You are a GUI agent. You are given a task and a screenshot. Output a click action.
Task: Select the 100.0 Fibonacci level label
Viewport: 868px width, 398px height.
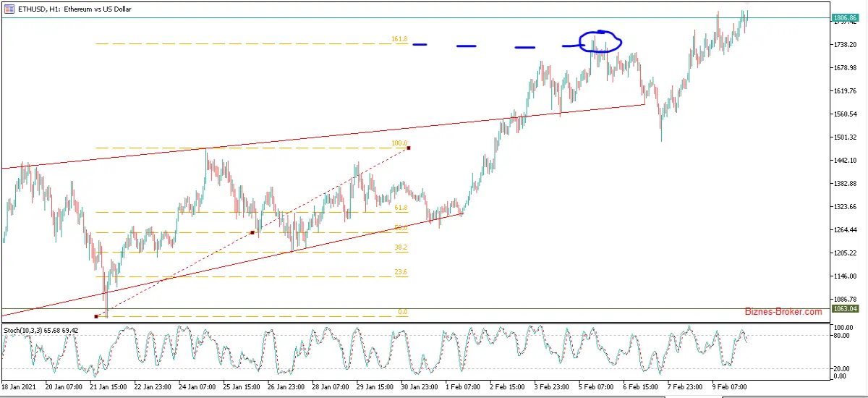pos(400,143)
